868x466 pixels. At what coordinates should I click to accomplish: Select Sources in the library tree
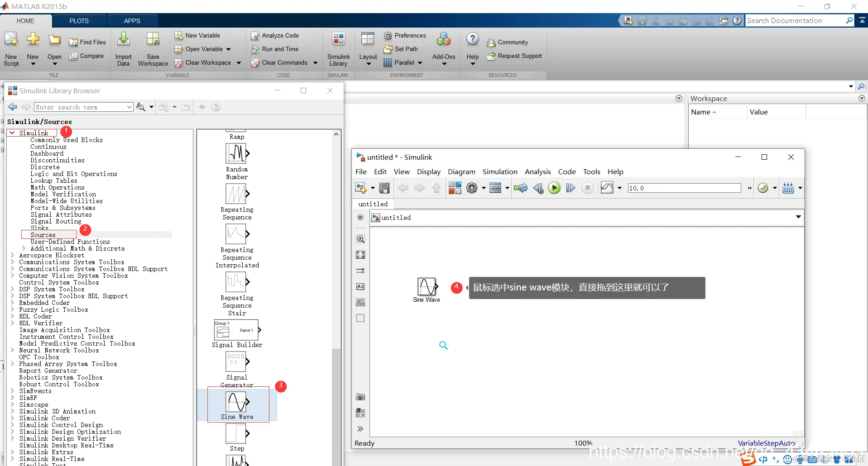[43, 235]
